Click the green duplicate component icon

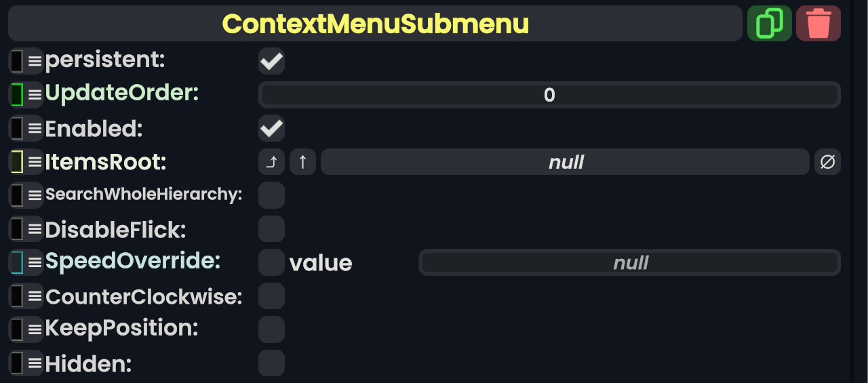coord(769,24)
